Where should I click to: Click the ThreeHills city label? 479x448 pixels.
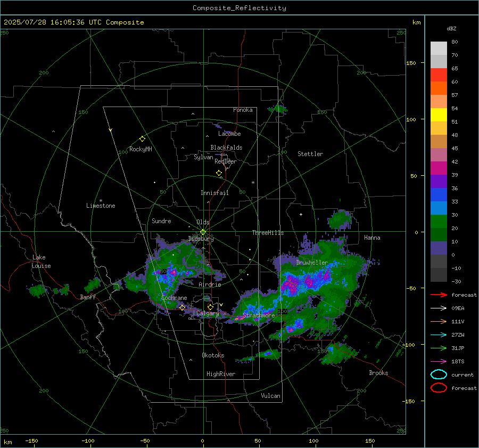(x=268, y=233)
